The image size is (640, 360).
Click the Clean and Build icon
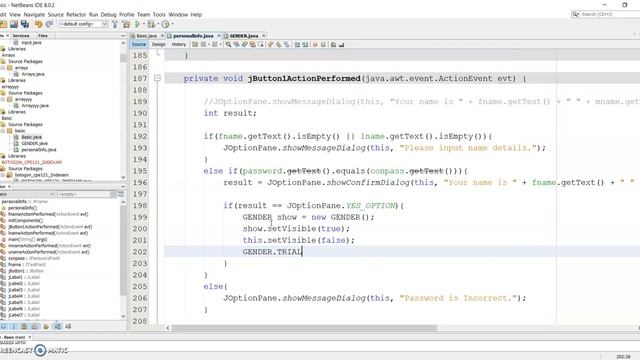click(x=126, y=24)
